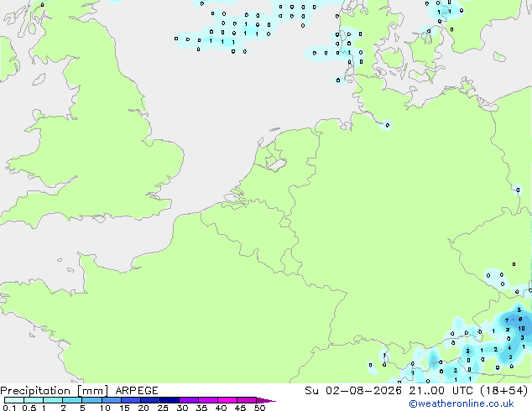Select the 5–10 mm blue legend swatch

point(91,400)
